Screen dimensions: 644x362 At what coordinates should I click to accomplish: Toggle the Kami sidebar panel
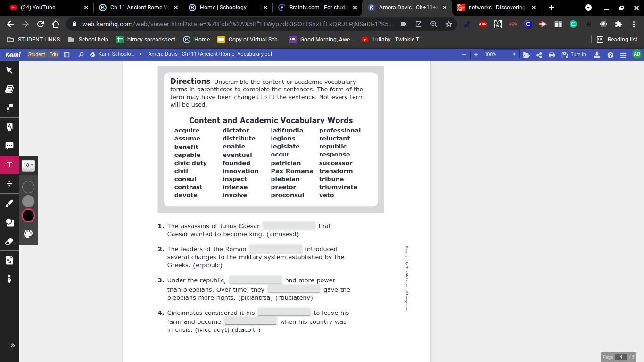(x=67, y=55)
